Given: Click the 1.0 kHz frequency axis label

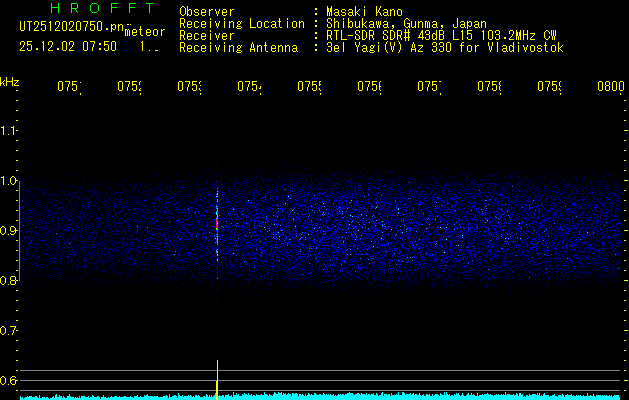Looking at the screenshot, I should [x=9, y=181].
